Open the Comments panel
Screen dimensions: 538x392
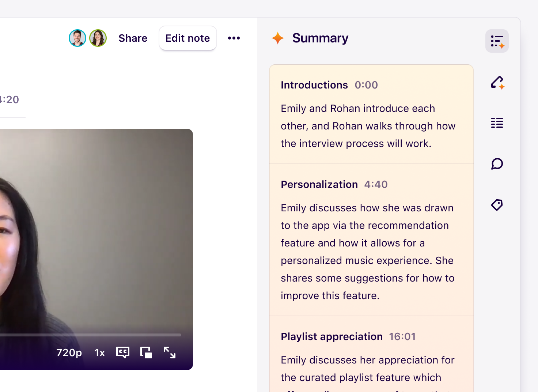pyautogui.click(x=497, y=164)
